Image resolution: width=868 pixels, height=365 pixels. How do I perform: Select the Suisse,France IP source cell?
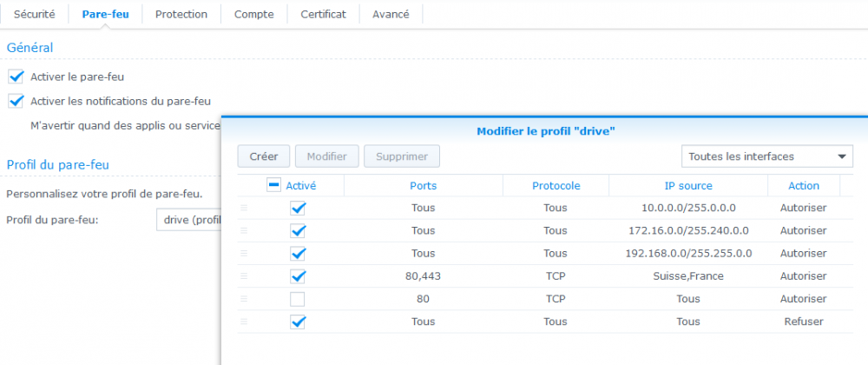coord(688,276)
